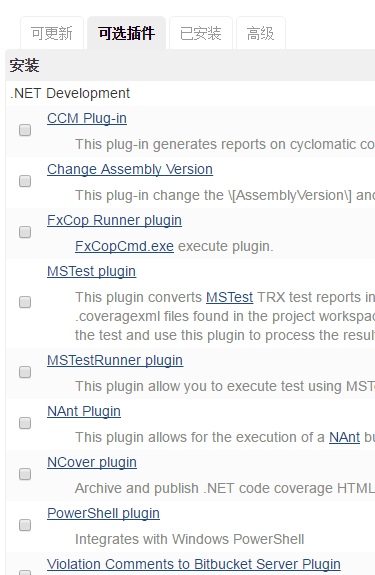The height and width of the screenshot is (575, 375).
Task: Open the PowerShell plugin link
Action: click(x=103, y=513)
